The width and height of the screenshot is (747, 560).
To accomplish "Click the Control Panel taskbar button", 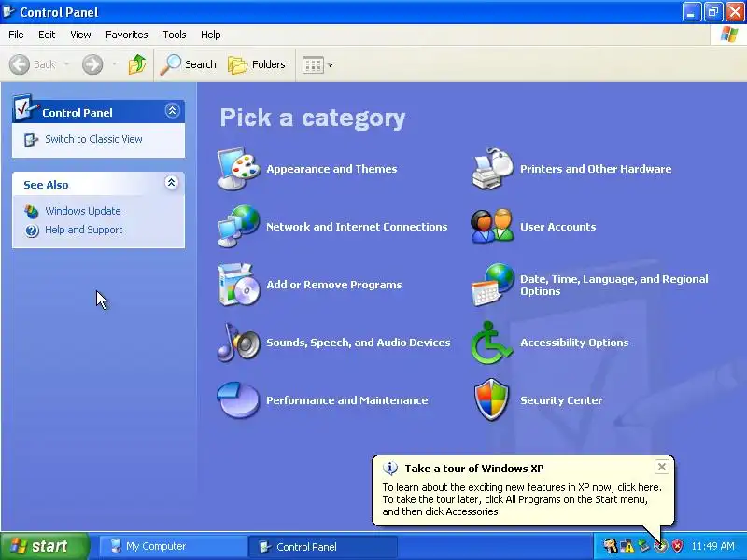I will click(x=323, y=546).
